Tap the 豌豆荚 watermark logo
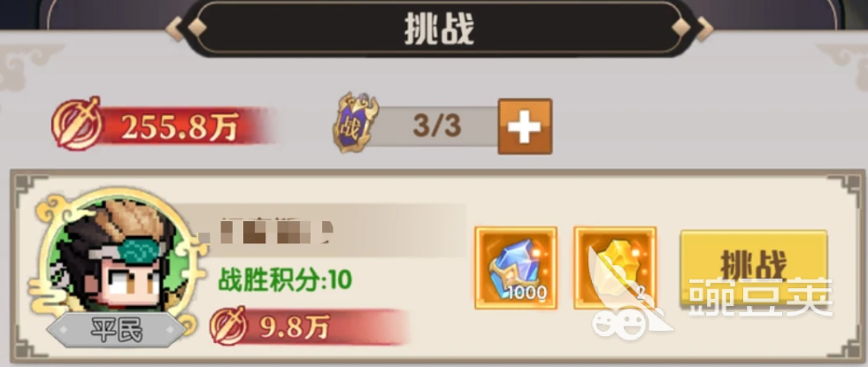The image size is (868, 367). (711, 303)
